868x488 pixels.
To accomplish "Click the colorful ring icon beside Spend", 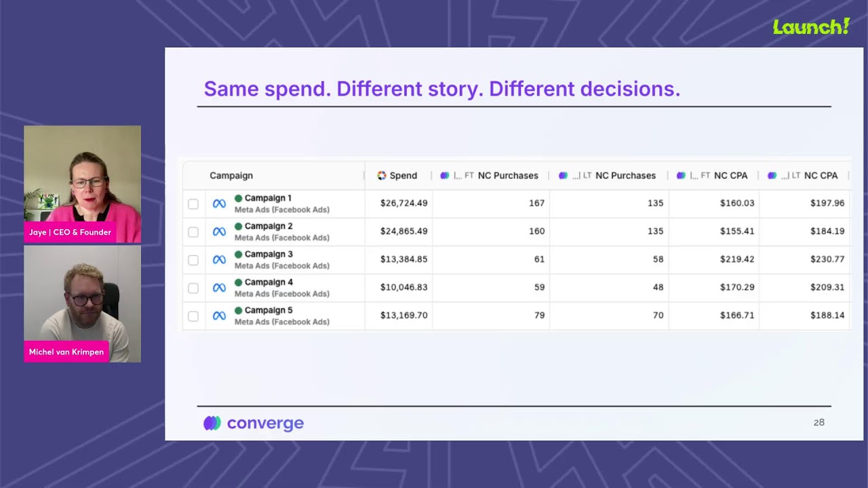I will (x=382, y=176).
